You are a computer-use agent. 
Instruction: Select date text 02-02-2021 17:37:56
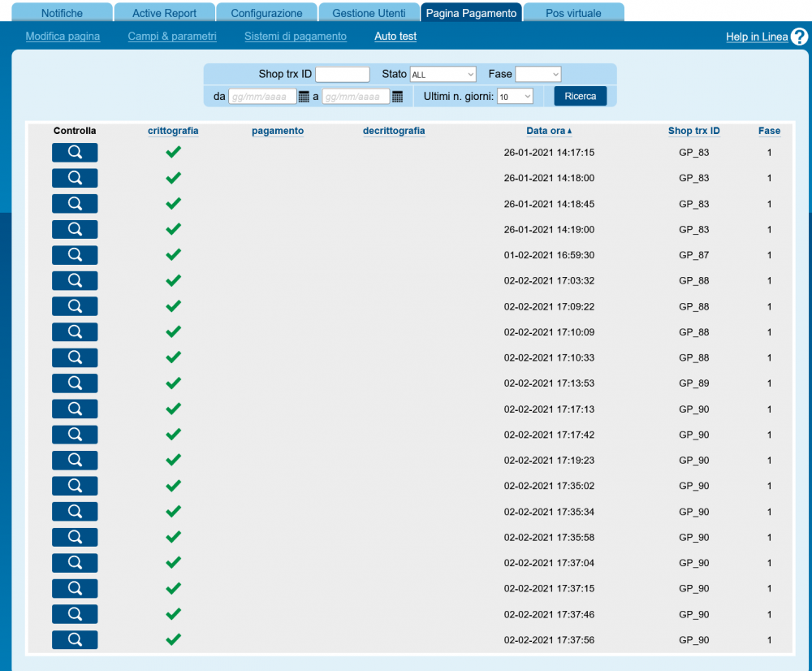(x=549, y=640)
